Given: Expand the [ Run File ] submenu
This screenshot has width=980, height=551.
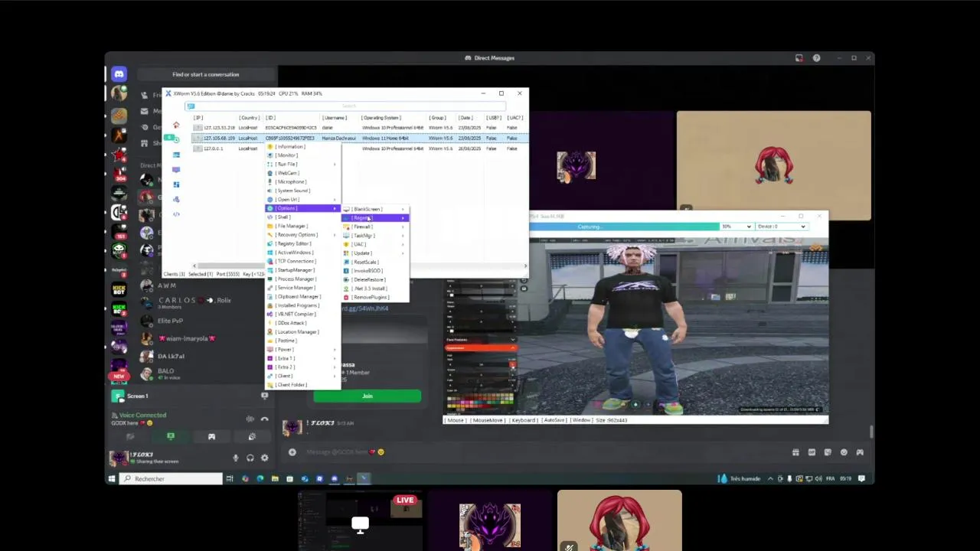Looking at the screenshot, I should (x=303, y=165).
